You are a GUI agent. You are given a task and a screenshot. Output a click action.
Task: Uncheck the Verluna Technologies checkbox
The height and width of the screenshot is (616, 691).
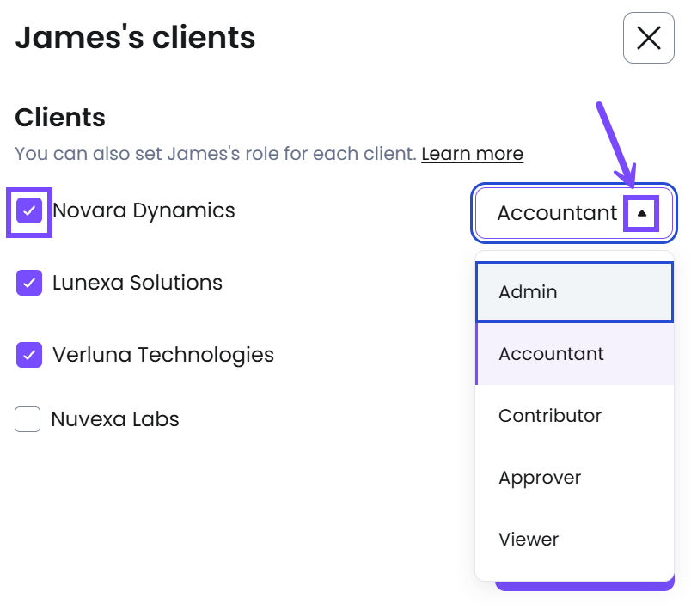pyautogui.click(x=29, y=355)
